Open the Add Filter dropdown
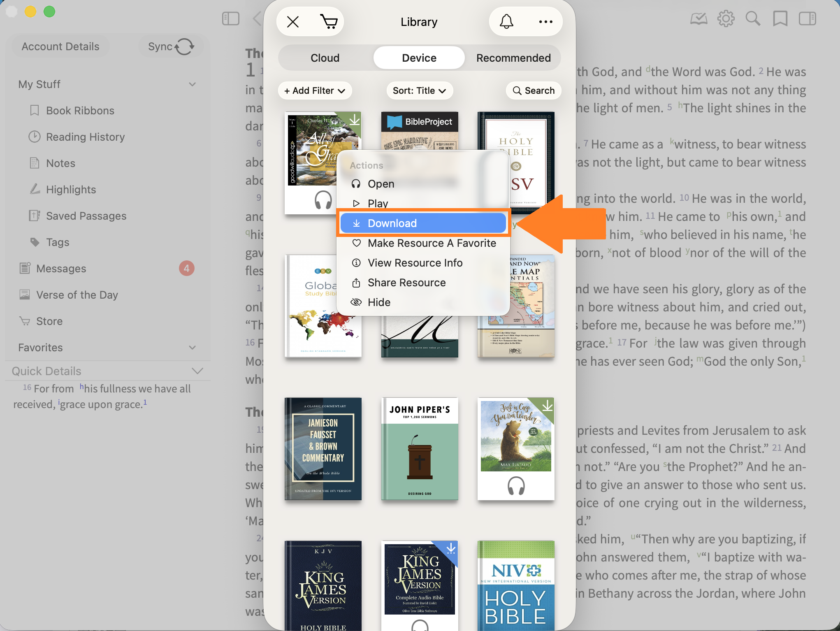Viewport: 840px width, 631px height. pos(315,90)
